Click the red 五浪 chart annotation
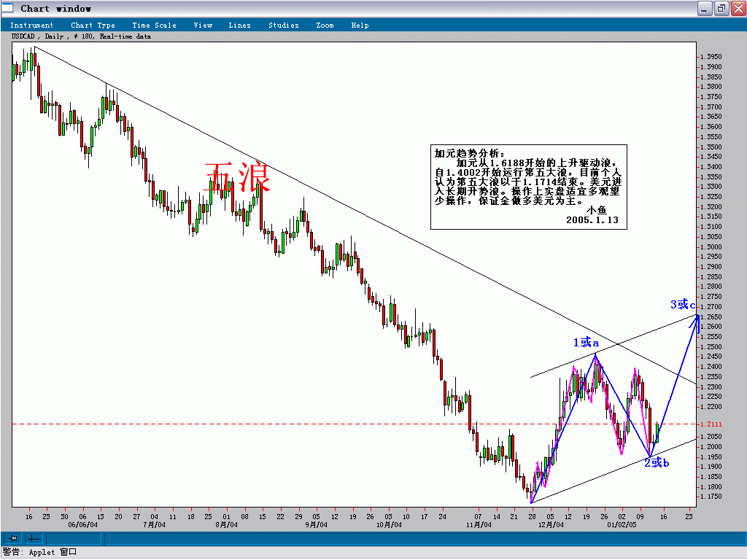Viewport: 747px width, 560px height. 237,176
